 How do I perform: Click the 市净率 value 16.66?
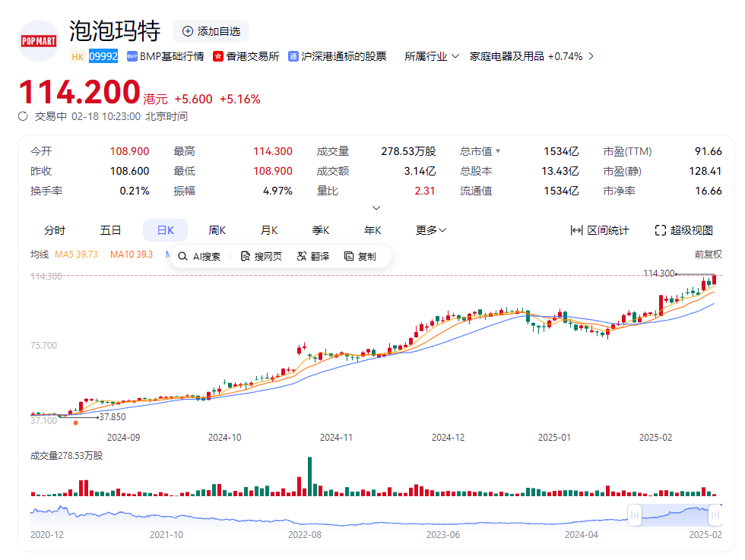(x=709, y=191)
